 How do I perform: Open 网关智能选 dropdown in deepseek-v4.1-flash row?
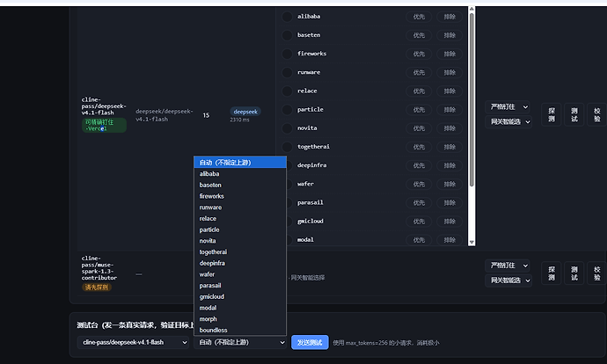click(508, 122)
